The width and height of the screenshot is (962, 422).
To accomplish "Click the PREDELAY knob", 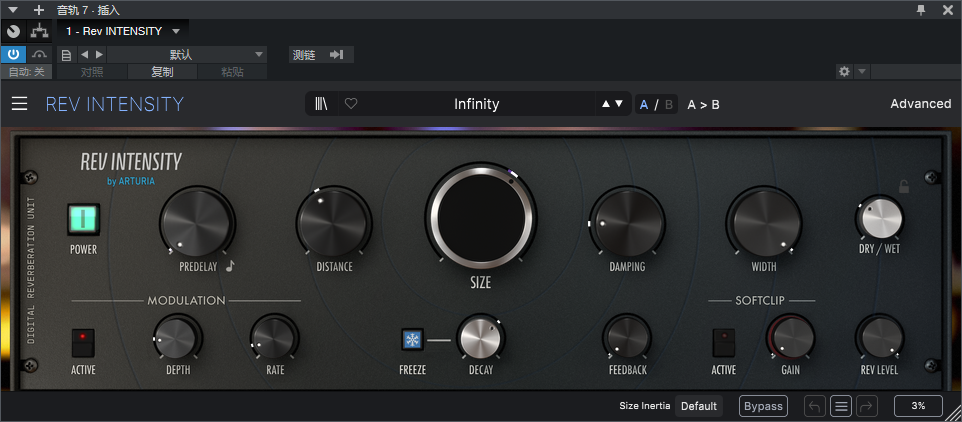I will pos(197,222).
